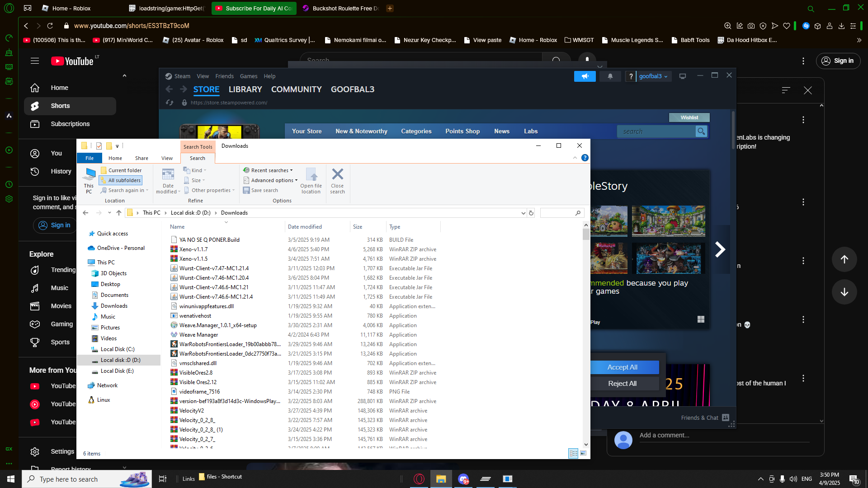Image resolution: width=868 pixels, height=488 pixels.
Task: Expand the address bar history dropdown
Action: coord(523,213)
